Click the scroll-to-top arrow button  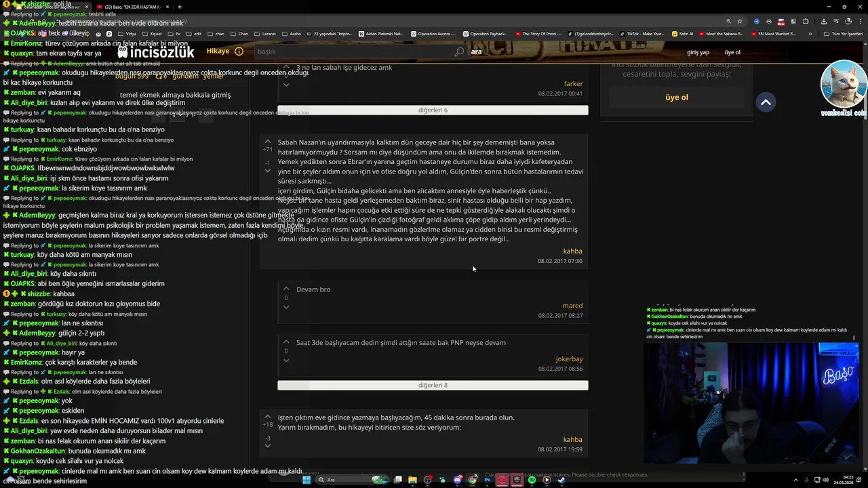coord(766,102)
